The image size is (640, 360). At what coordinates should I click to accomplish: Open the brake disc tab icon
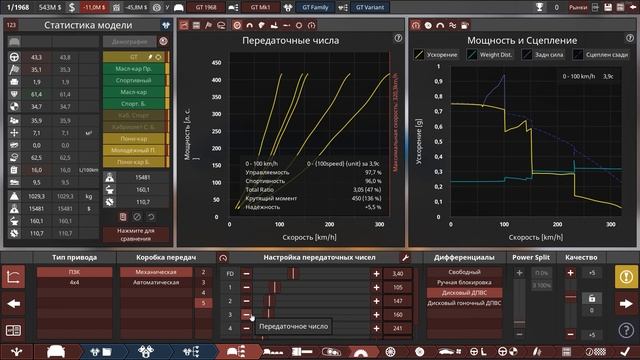(x=420, y=351)
